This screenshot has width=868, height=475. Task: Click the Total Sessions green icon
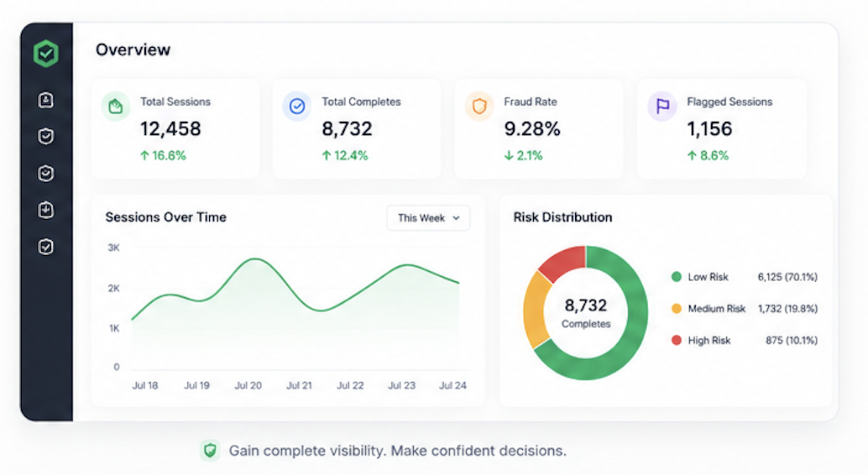116,106
